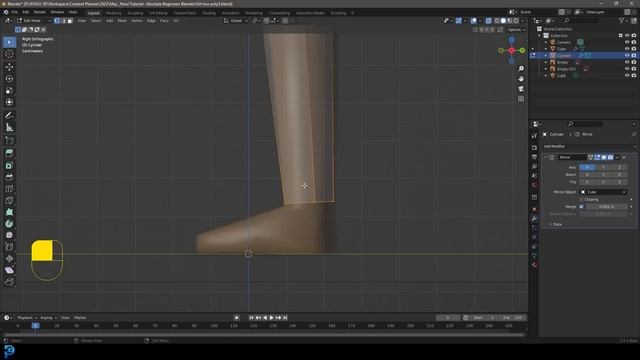Switch to the Modeling workspace tab
Viewport: 640px width, 360px height.
113,13
